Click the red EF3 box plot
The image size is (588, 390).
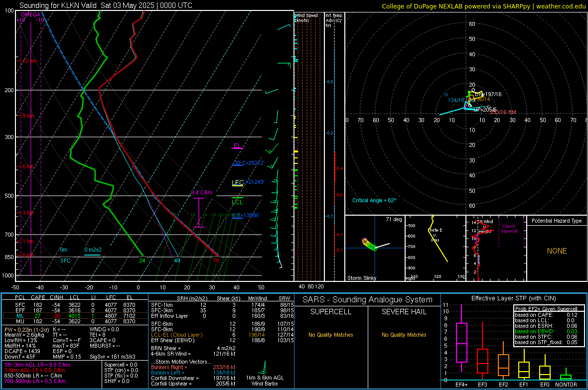tap(482, 350)
